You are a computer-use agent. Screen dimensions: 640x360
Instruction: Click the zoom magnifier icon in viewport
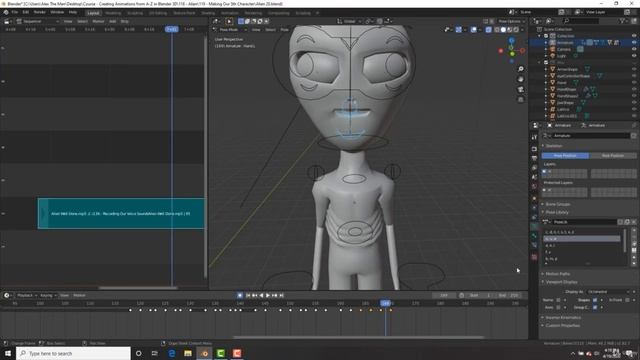[520, 69]
